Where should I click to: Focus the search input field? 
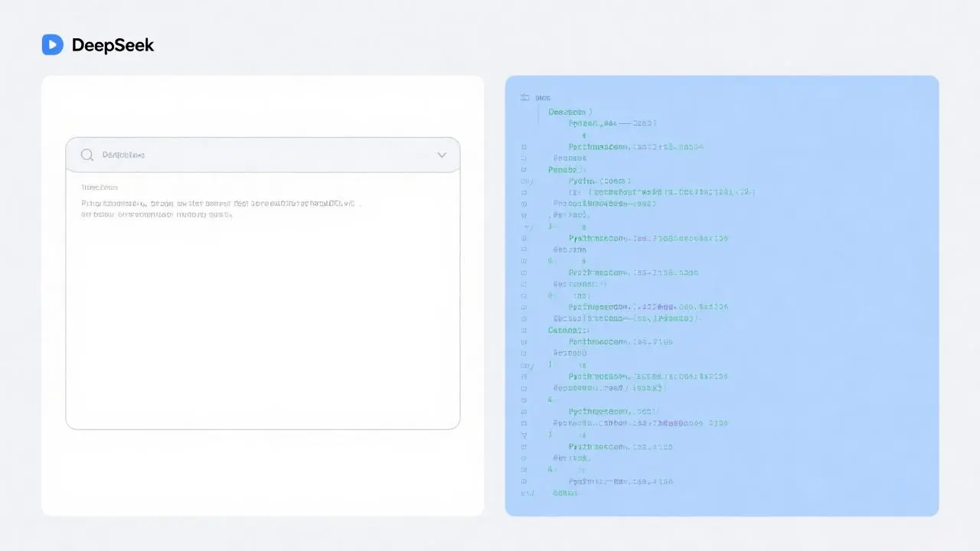click(263, 155)
